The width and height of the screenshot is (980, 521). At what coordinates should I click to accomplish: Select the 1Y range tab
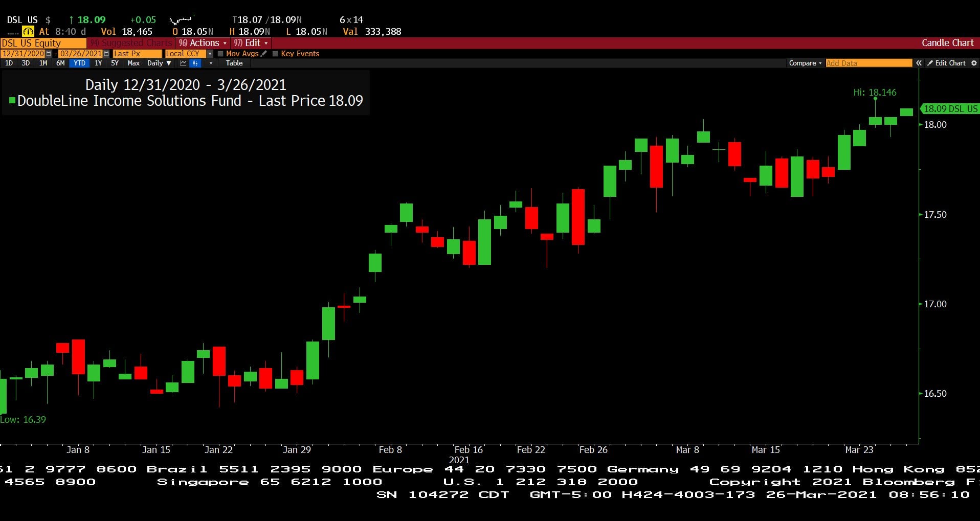[98, 63]
